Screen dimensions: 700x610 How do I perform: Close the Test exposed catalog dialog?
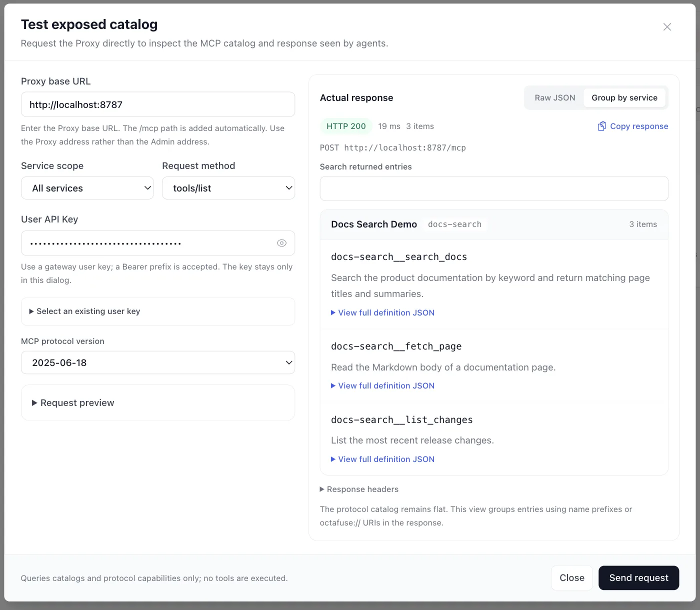pyautogui.click(x=667, y=27)
